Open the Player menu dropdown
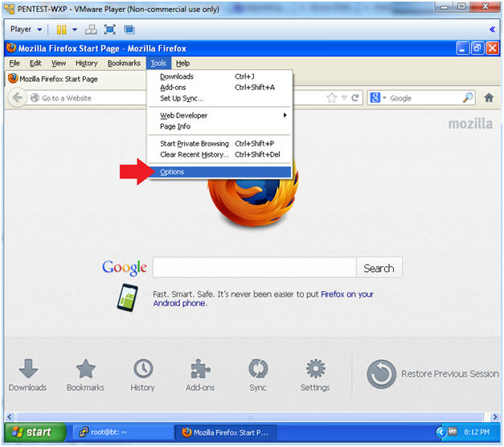Image resolution: width=504 pixels, height=447 pixels. pyautogui.click(x=27, y=30)
